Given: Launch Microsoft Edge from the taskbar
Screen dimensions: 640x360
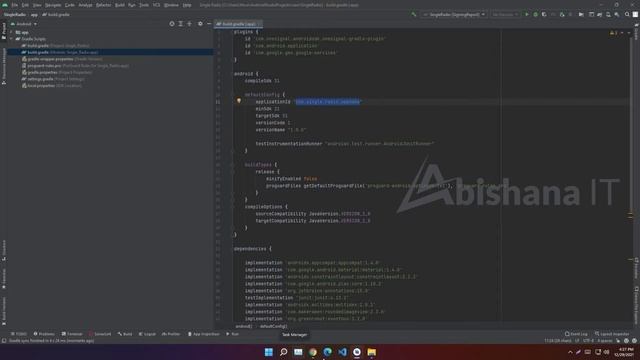Looking at the screenshot, I should [x=327, y=352].
